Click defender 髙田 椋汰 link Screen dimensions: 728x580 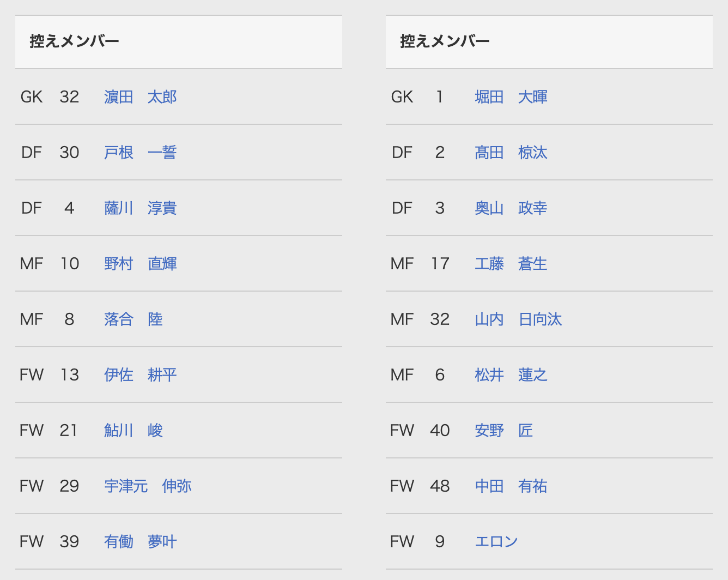(x=511, y=153)
